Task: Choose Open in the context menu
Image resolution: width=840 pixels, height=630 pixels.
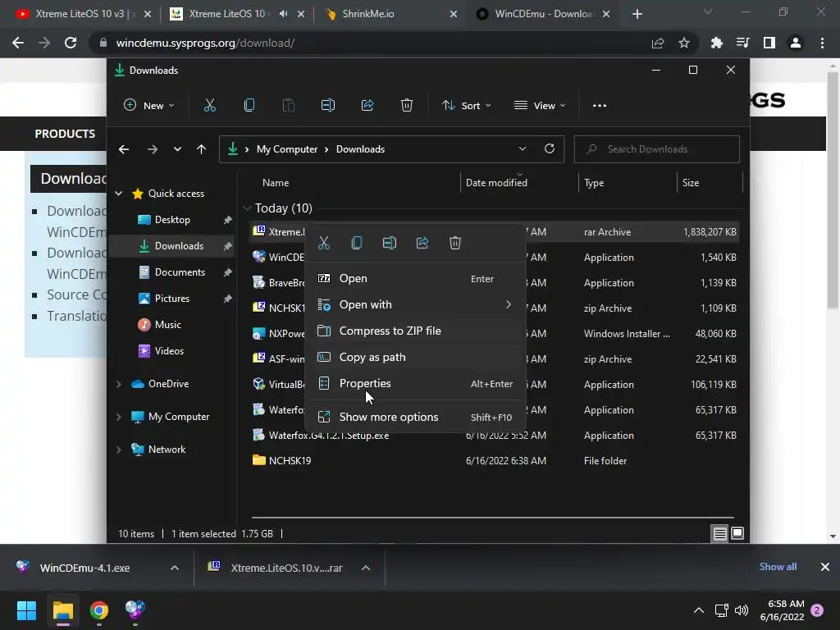Action: [416, 279]
